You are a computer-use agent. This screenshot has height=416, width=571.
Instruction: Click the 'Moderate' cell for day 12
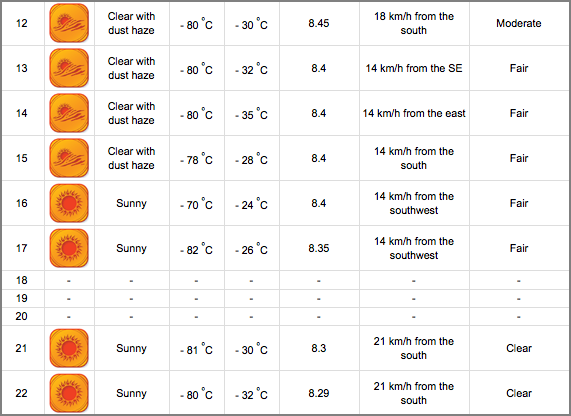[519, 23]
